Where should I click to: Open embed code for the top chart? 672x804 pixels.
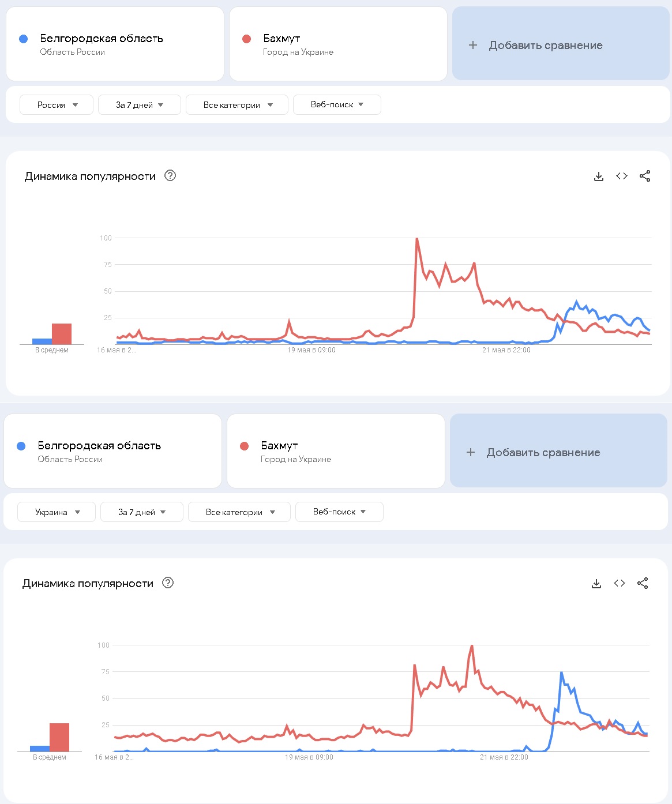622,176
